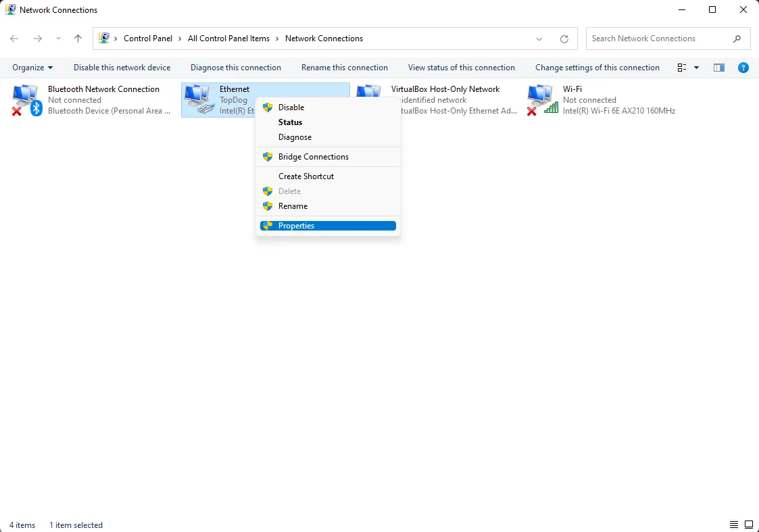Click the Search Network Connections field

click(x=659, y=39)
